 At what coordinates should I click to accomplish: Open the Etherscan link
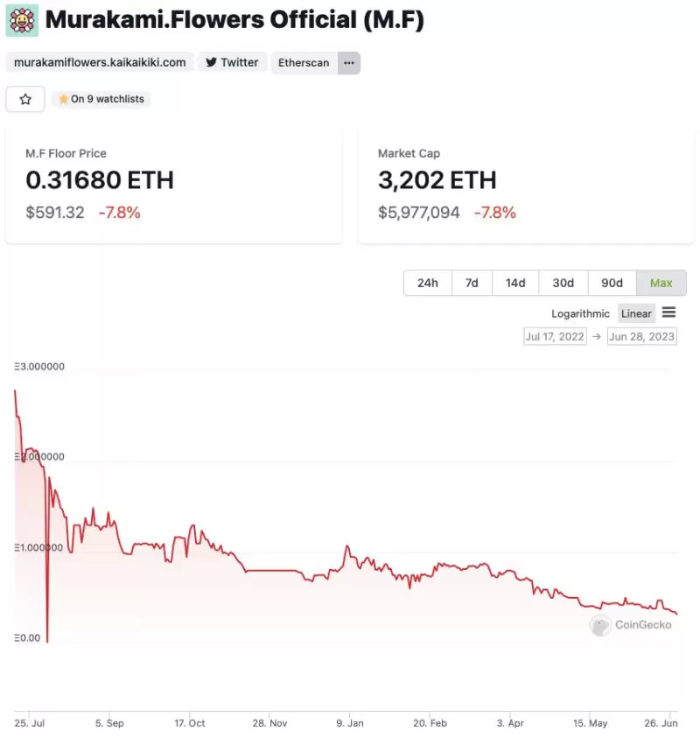coord(304,63)
